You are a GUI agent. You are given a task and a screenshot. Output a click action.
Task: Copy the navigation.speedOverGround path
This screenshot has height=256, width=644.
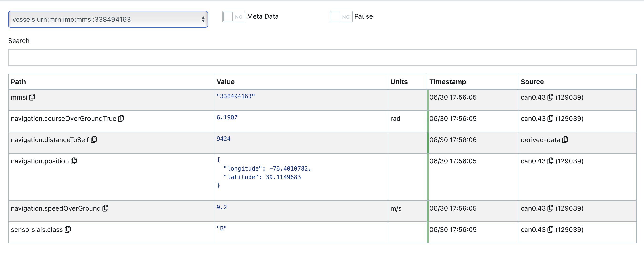(x=106, y=208)
